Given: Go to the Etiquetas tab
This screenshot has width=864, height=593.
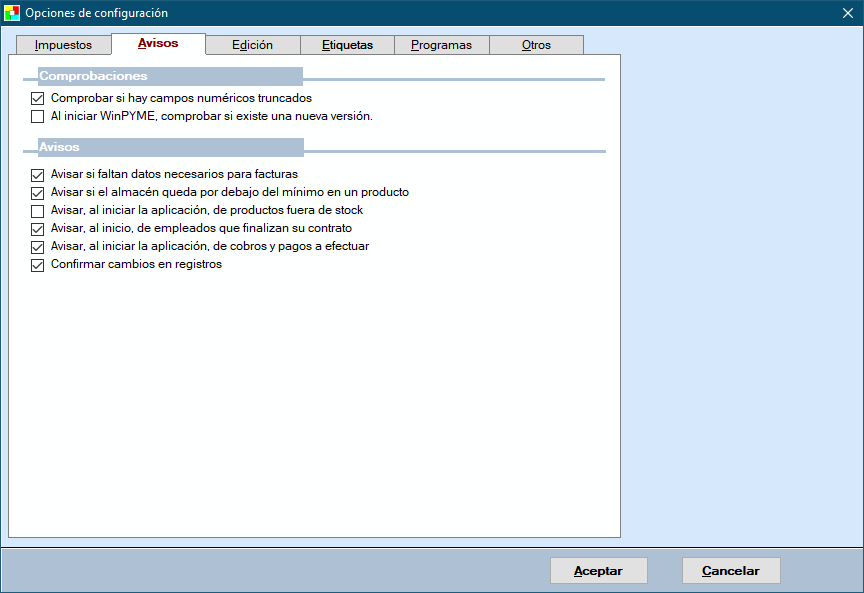Looking at the screenshot, I should tap(347, 45).
